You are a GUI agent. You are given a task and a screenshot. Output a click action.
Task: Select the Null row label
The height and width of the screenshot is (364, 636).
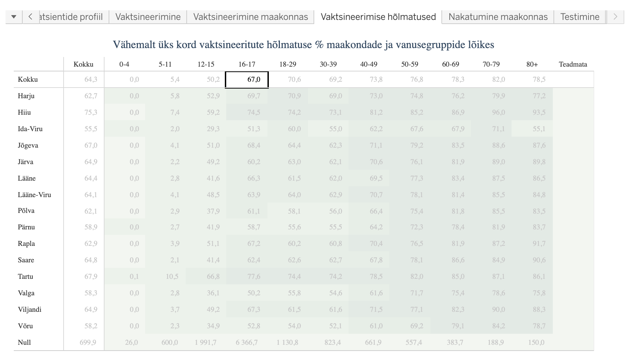coord(24,342)
